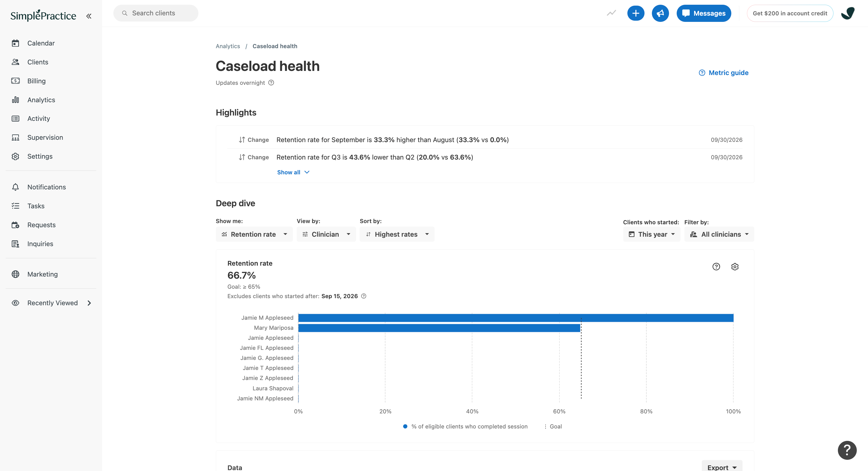Image resolution: width=868 pixels, height=471 pixels.
Task: Open the View by Clinician dropdown
Action: pyautogui.click(x=326, y=234)
